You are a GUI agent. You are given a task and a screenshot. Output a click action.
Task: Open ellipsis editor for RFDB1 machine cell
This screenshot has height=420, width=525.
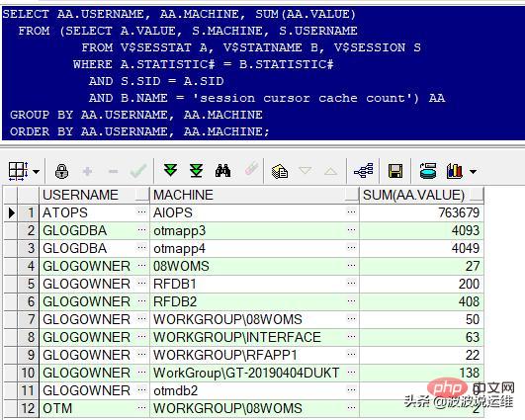point(352,283)
